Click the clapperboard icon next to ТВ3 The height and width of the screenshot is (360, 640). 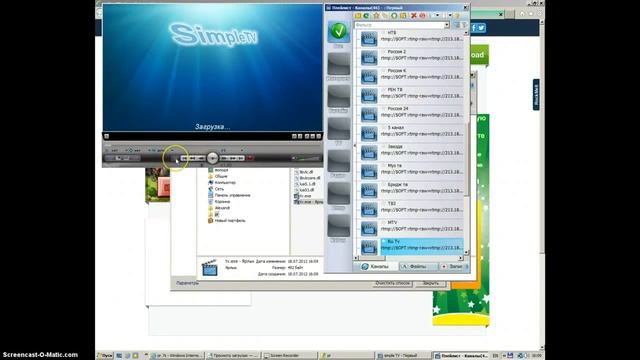pos(369,210)
